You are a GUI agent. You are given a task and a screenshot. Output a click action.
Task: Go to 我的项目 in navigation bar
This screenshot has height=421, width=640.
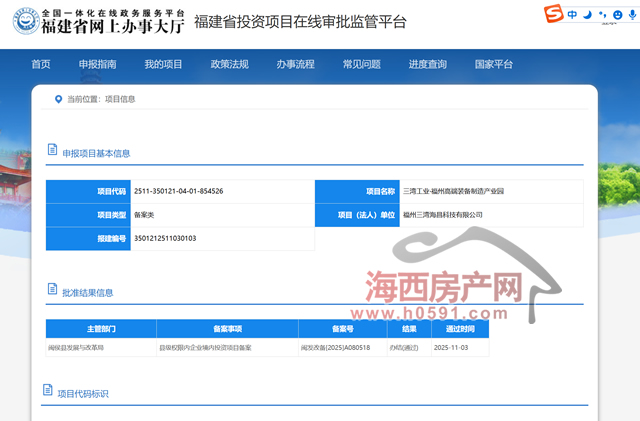coord(163,64)
